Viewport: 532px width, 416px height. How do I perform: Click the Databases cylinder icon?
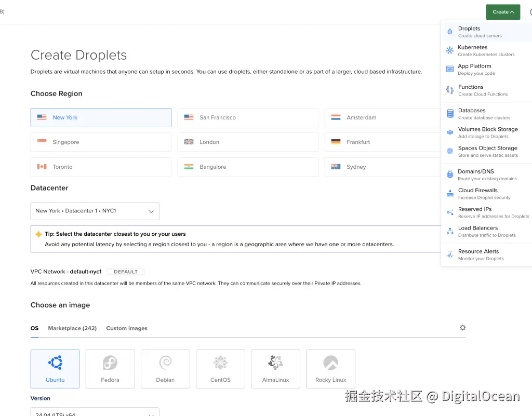click(450, 114)
